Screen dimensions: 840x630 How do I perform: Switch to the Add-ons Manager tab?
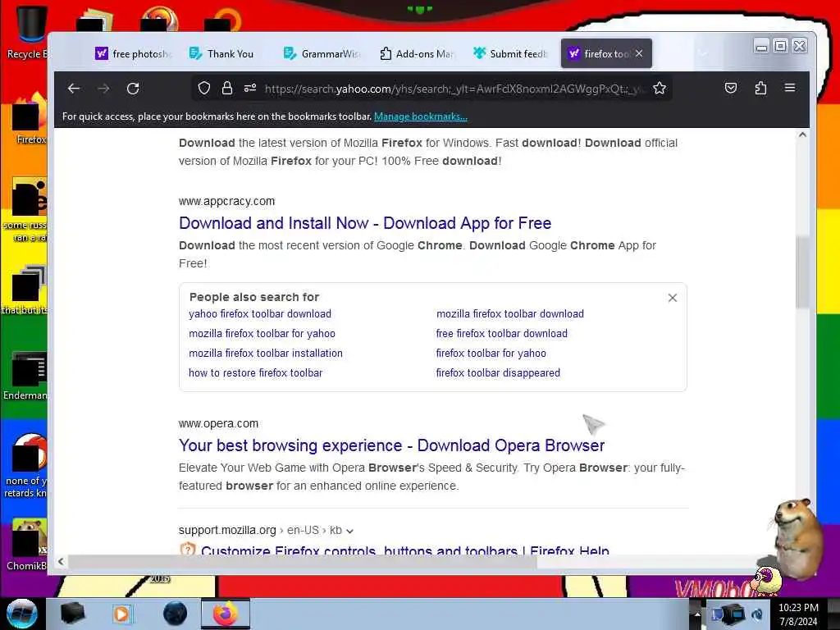417,53
